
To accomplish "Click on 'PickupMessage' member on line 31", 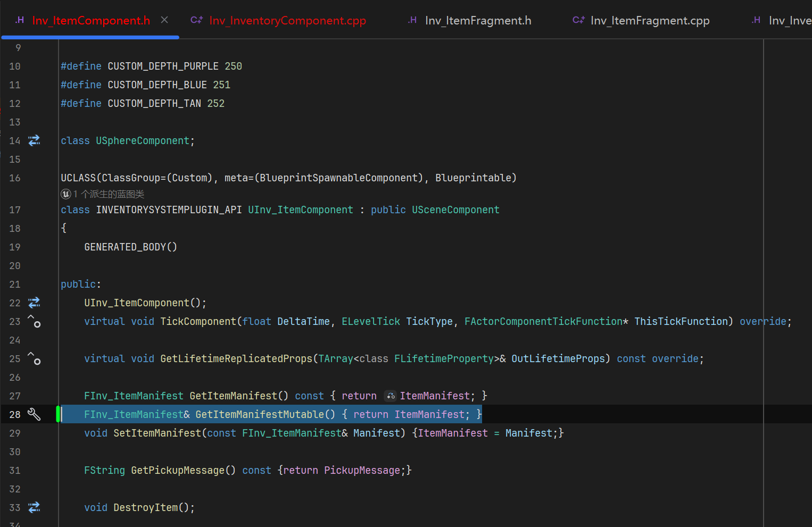I will point(362,470).
